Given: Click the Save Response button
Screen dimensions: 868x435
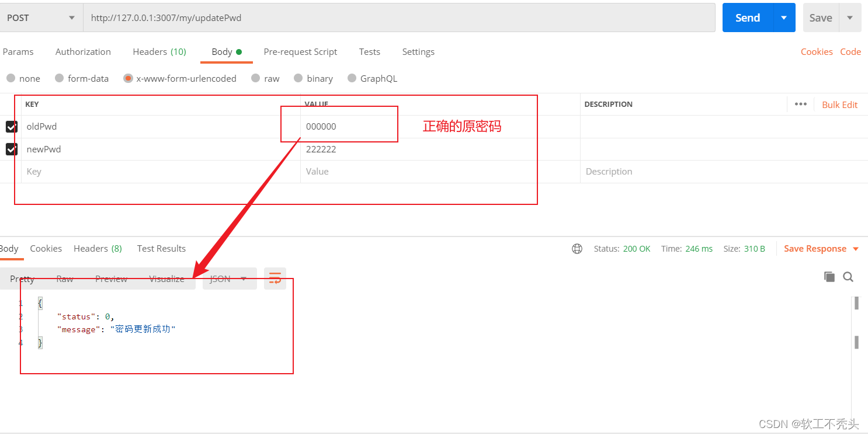Looking at the screenshot, I should pyautogui.click(x=815, y=249).
